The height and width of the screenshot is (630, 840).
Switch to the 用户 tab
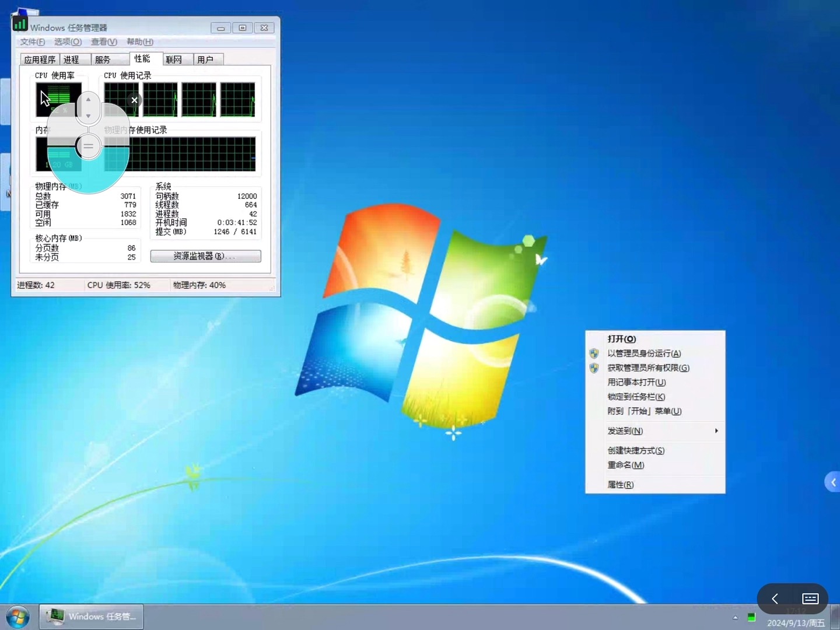coord(208,60)
